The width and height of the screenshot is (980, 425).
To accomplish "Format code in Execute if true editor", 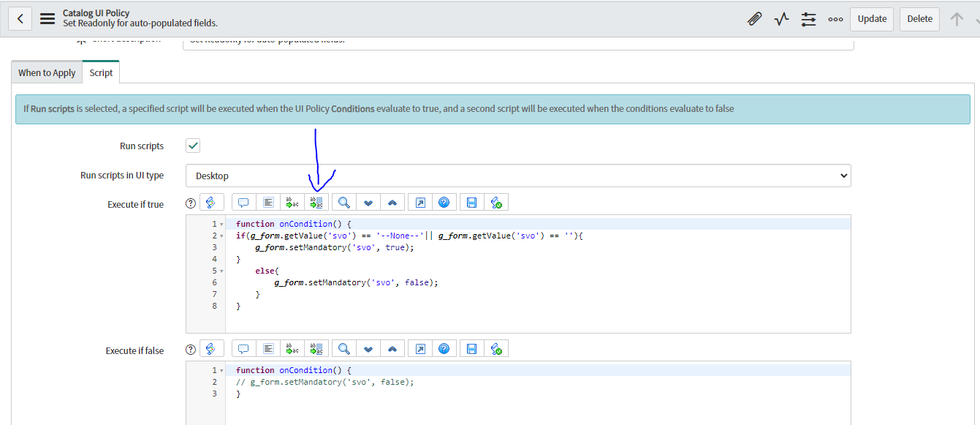I will point(268,203).
